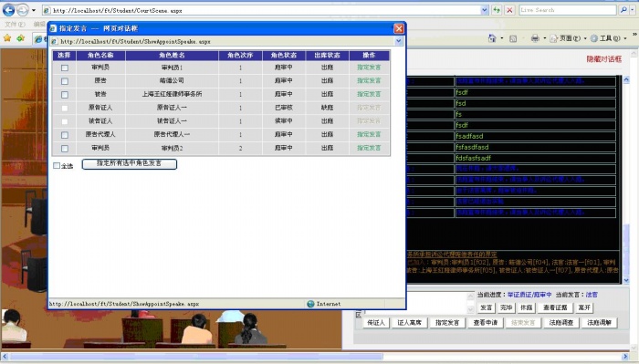Screen dimensions: 639x364
Task: Click 指定发言 link for the 被告 row
Action: click(x=369, y=94)
